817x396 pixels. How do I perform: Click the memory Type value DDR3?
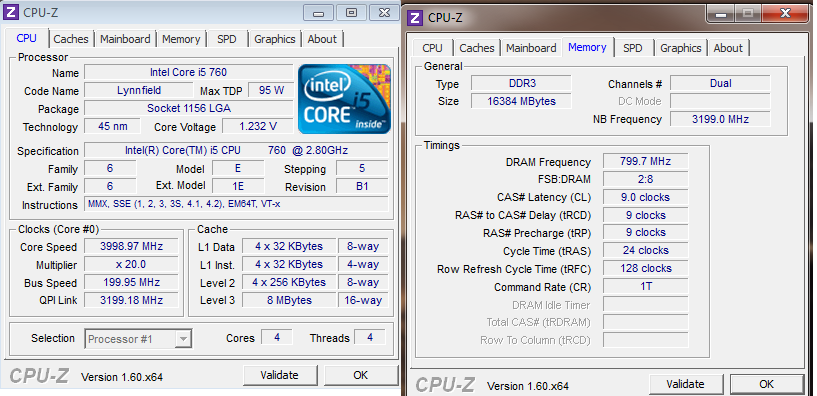pos(522,83)
